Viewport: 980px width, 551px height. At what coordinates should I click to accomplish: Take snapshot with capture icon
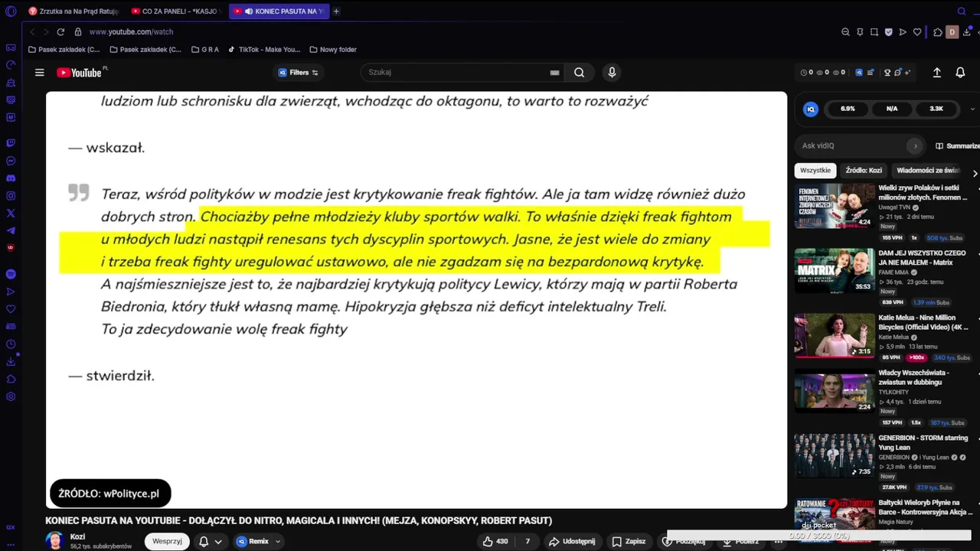click(x=874, y=32)
